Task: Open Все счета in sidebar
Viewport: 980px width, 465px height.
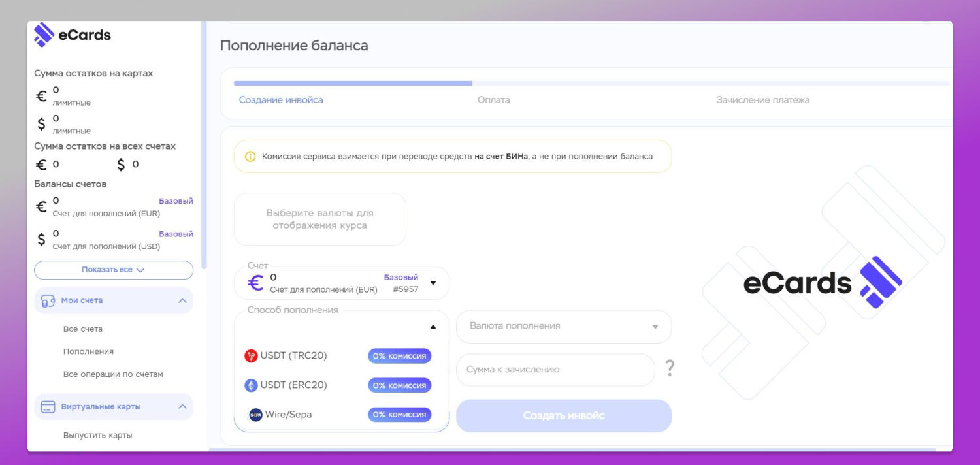Action: [83, 329]
